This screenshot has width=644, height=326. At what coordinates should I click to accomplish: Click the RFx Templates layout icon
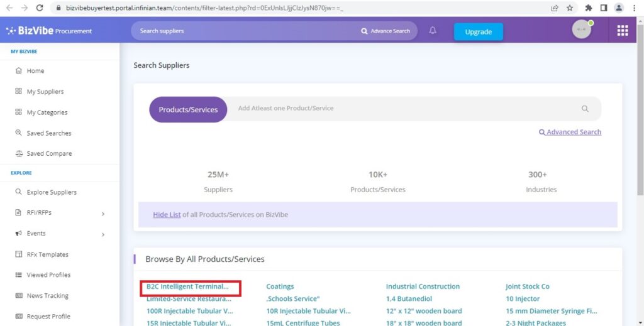coord(18,254)
